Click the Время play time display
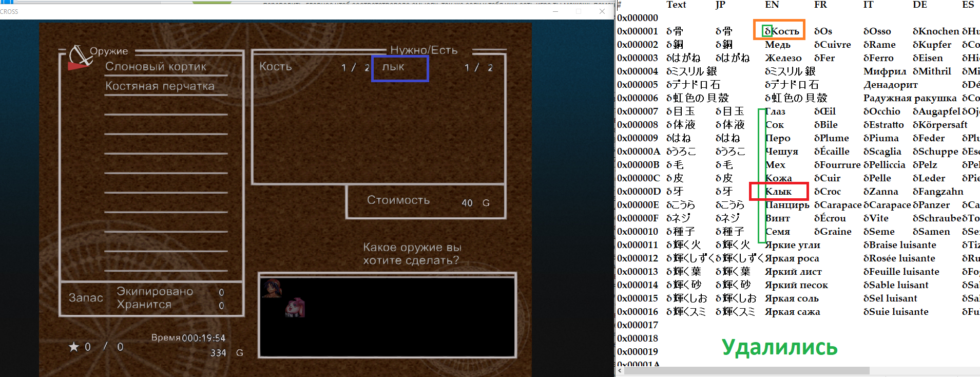 (x=188, y=338)
